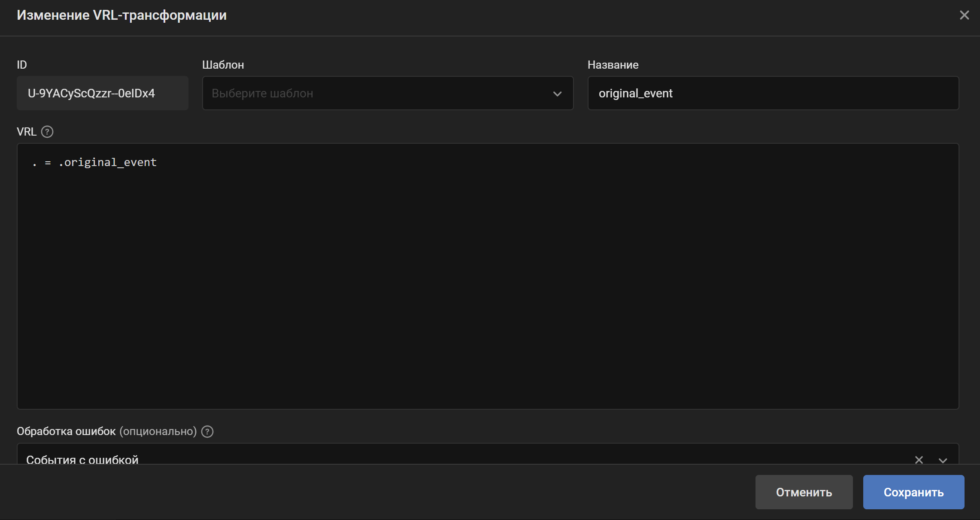Click the Название field original_event

click(x=773, y=93)
